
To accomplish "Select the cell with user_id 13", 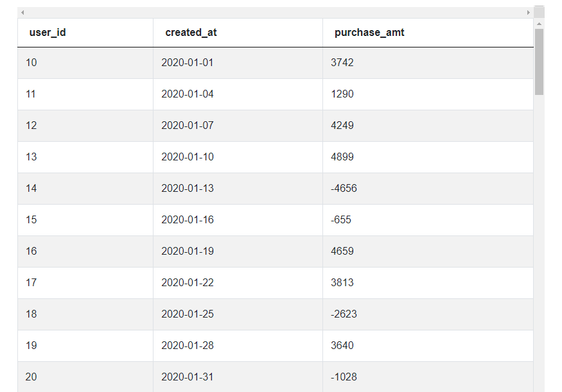I will (31, 157).
